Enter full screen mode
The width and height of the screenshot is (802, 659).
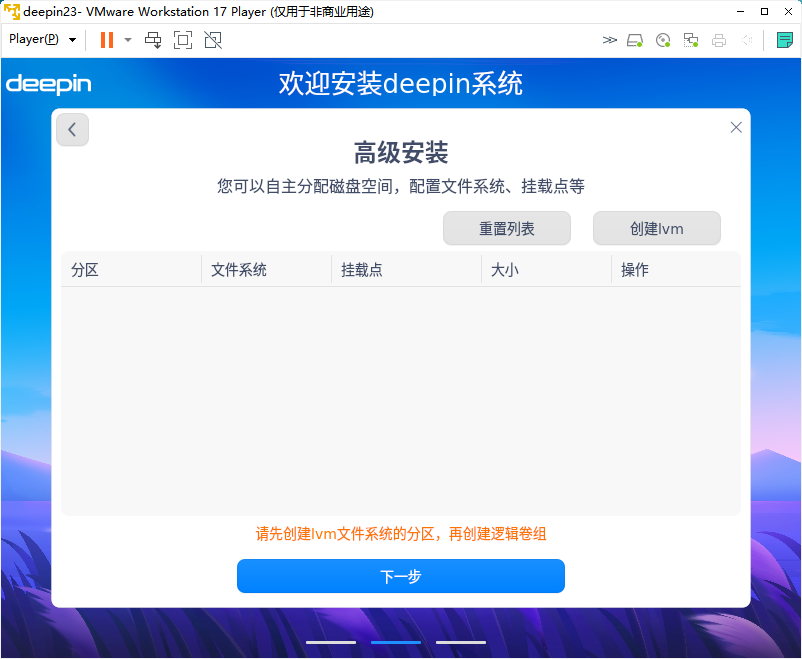point(182,40)
